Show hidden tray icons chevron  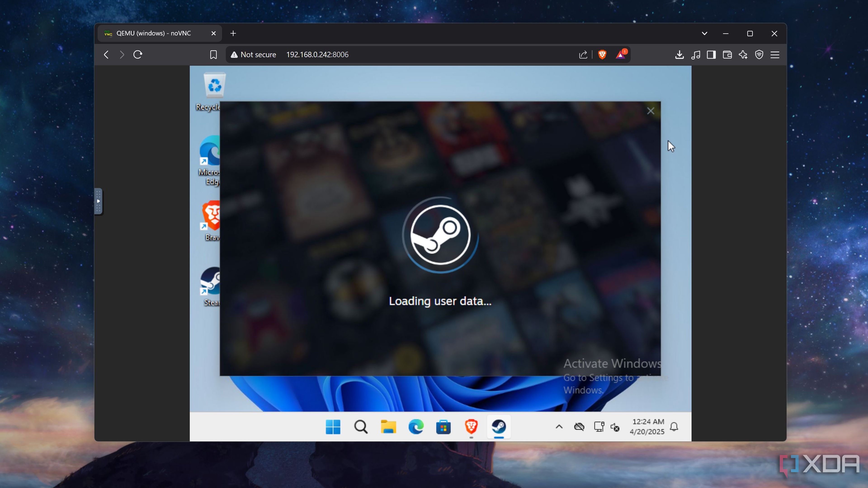(x=559, y=427)
